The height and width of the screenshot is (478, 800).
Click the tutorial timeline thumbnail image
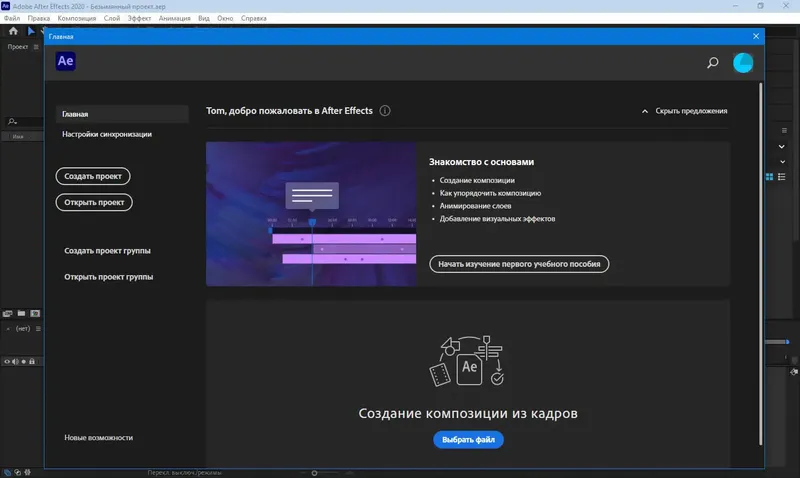point(311,214)
